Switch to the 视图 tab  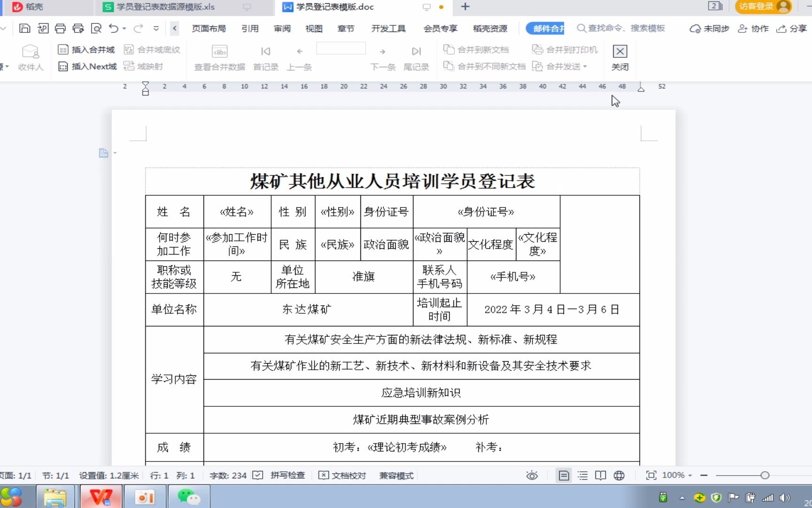(x=314, y=29)
